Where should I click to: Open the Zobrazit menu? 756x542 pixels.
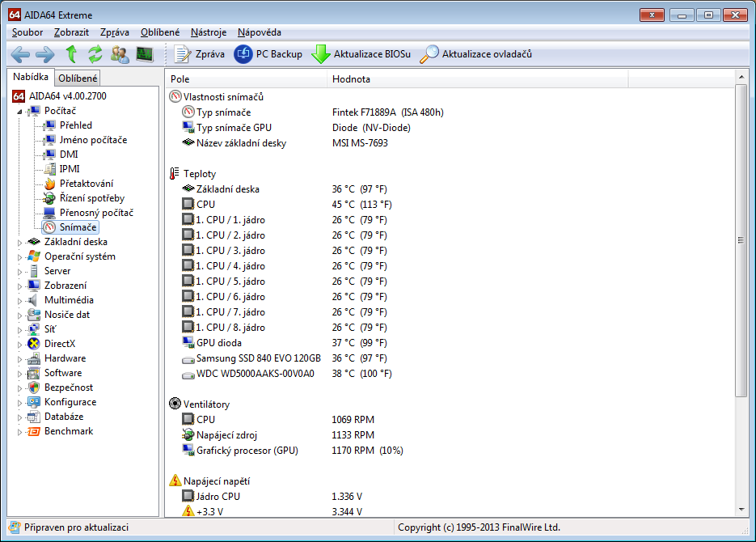point(71,32)
